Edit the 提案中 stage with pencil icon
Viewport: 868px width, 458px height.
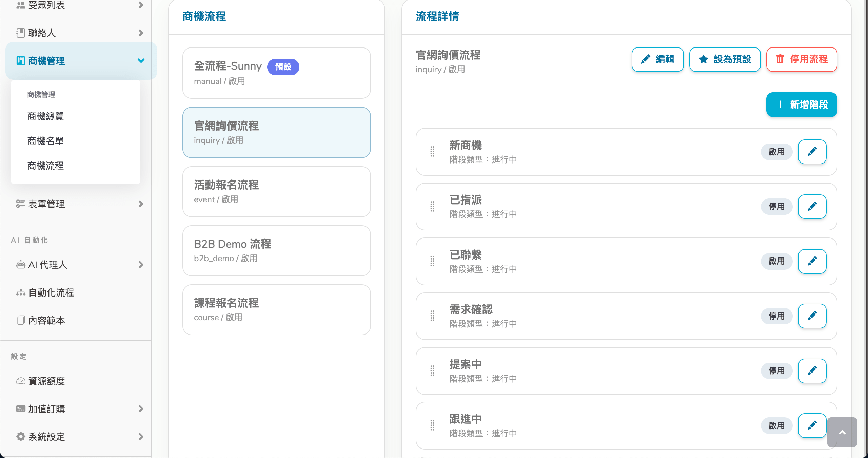point(812,371)
